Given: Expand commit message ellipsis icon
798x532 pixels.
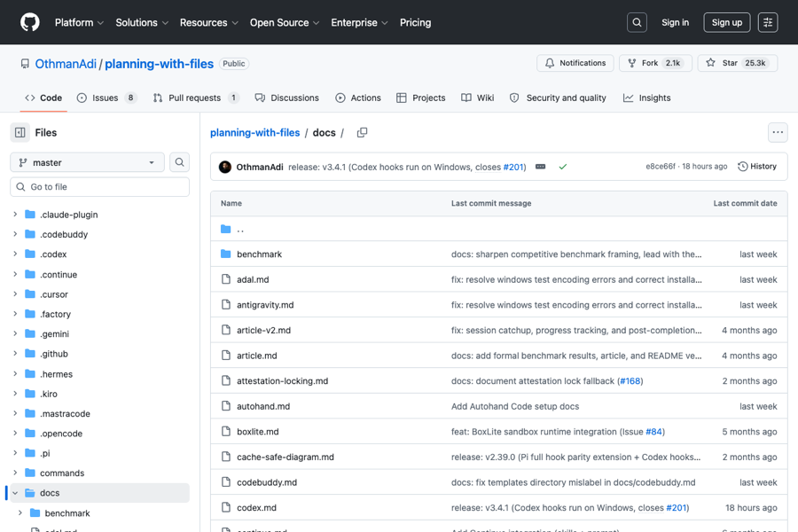Looking at the screenshot, I should [541, 167].
